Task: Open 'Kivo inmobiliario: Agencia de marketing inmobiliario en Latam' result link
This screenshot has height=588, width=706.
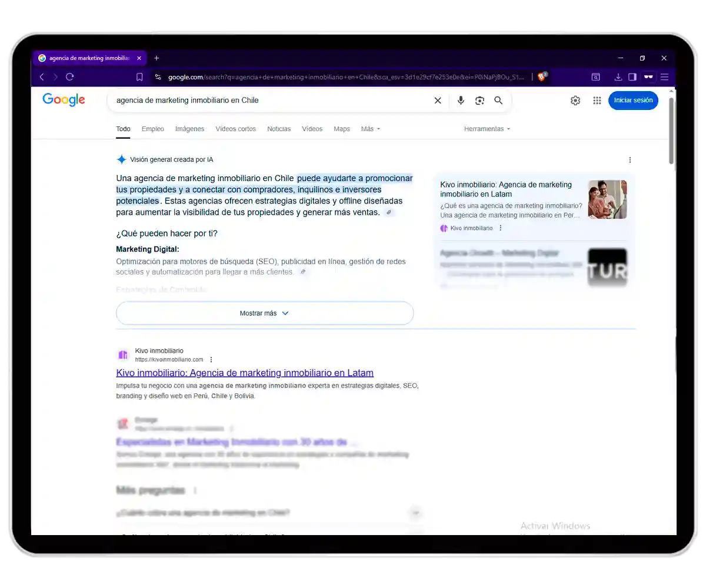Action: pos(245,373)
